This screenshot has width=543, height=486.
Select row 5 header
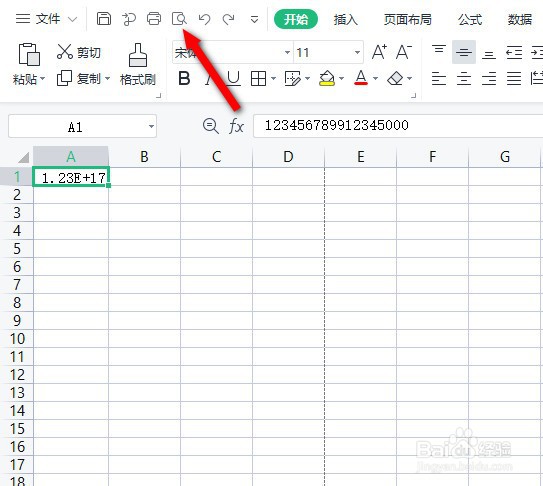17,249
